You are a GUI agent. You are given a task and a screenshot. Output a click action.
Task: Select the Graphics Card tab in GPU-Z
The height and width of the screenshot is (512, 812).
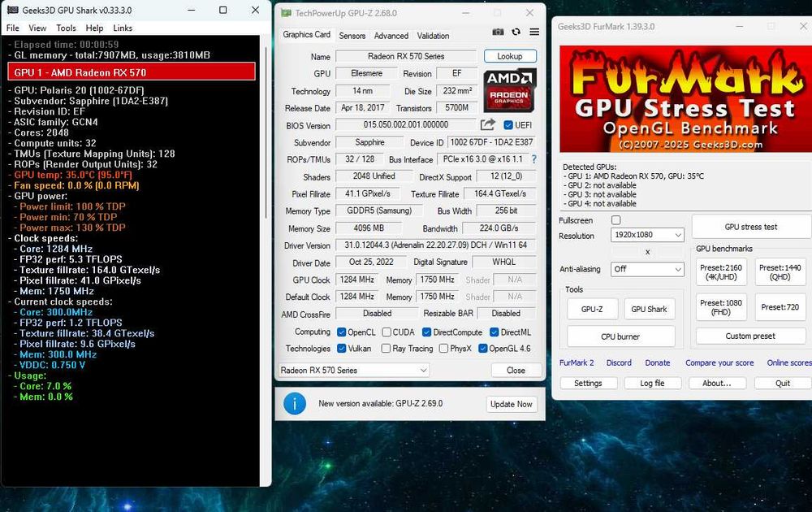307,34
